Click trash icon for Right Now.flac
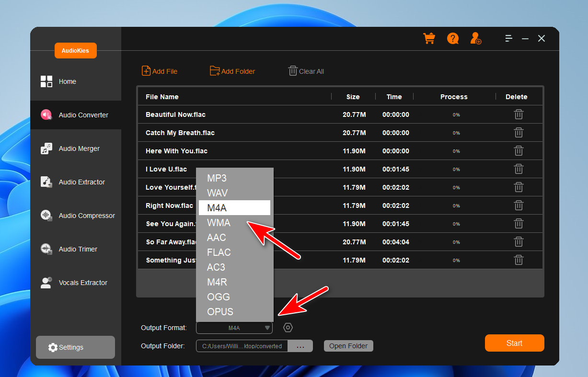 tap(519, 206)
